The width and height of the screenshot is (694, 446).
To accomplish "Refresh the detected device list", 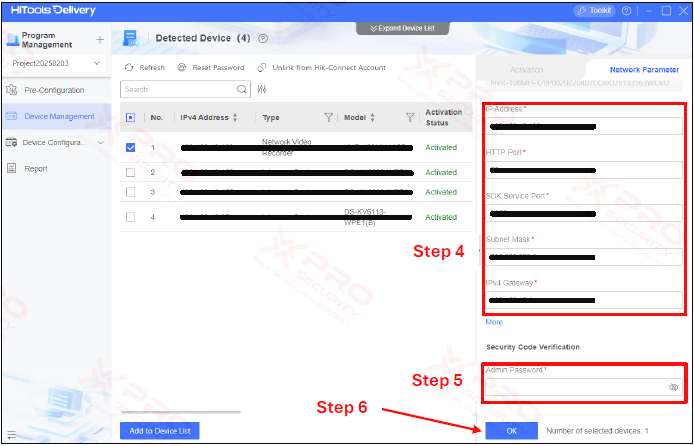I will [145, 68].
